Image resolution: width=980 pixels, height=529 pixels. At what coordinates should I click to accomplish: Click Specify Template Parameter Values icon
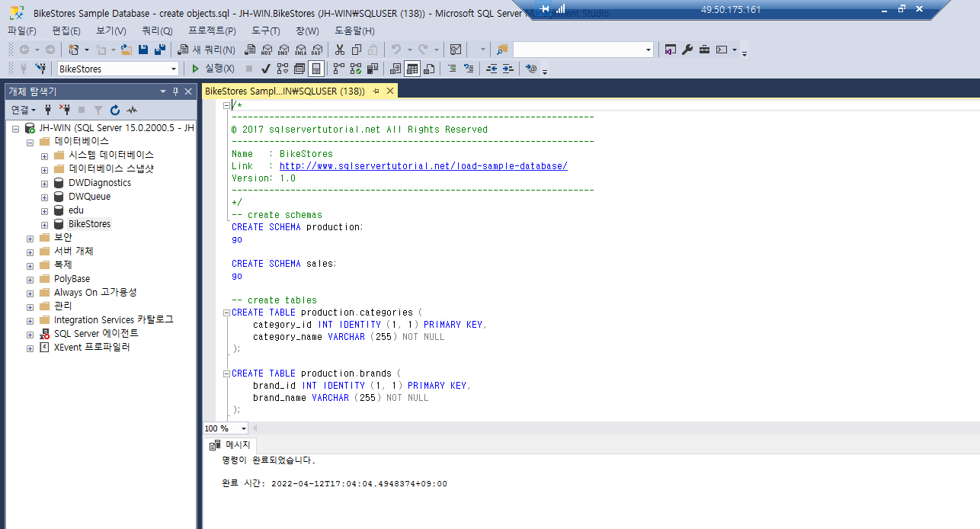[x=531, y=69]
